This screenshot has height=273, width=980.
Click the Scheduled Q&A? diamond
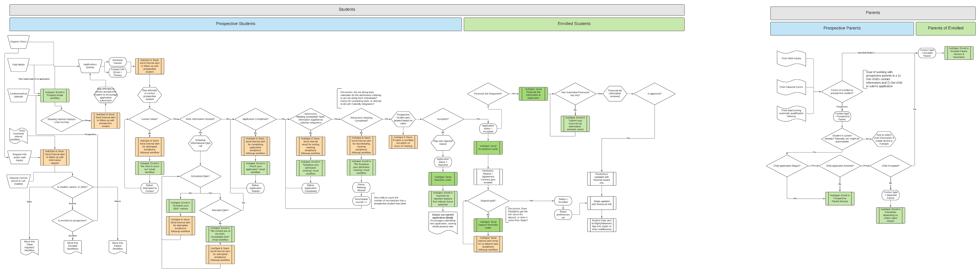point(200,176)
